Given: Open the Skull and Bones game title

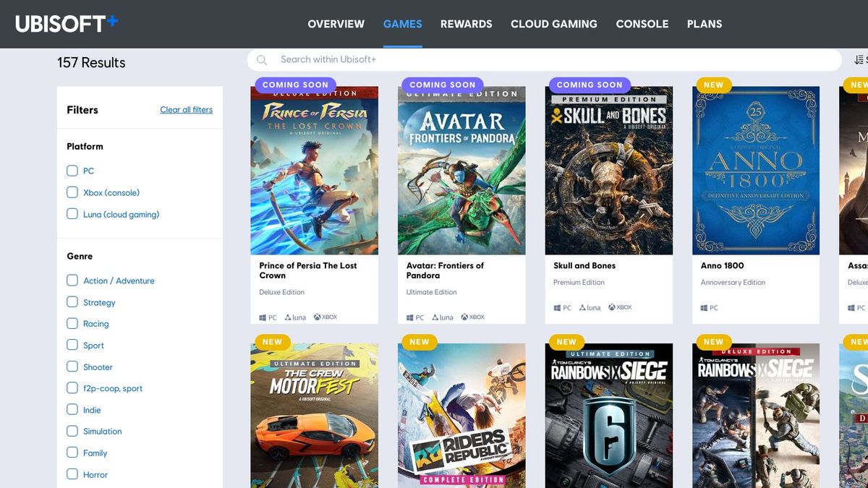Looking at the screenshot, I should [x=584, y=265].
